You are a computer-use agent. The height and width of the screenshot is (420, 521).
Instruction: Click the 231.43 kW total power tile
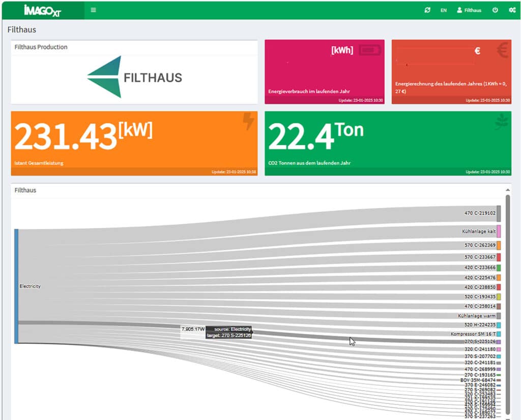tap(134, 143)
